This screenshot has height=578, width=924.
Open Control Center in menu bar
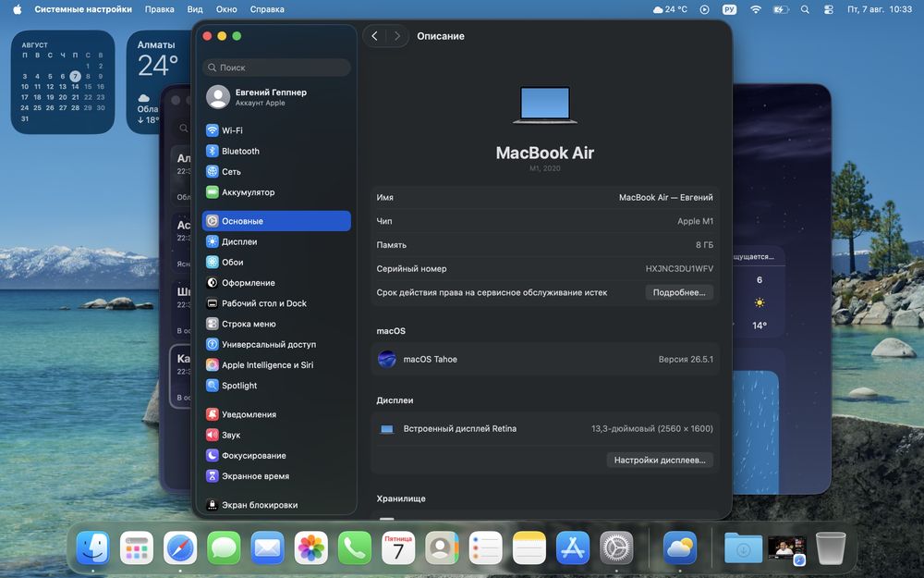tap(829, 9)
